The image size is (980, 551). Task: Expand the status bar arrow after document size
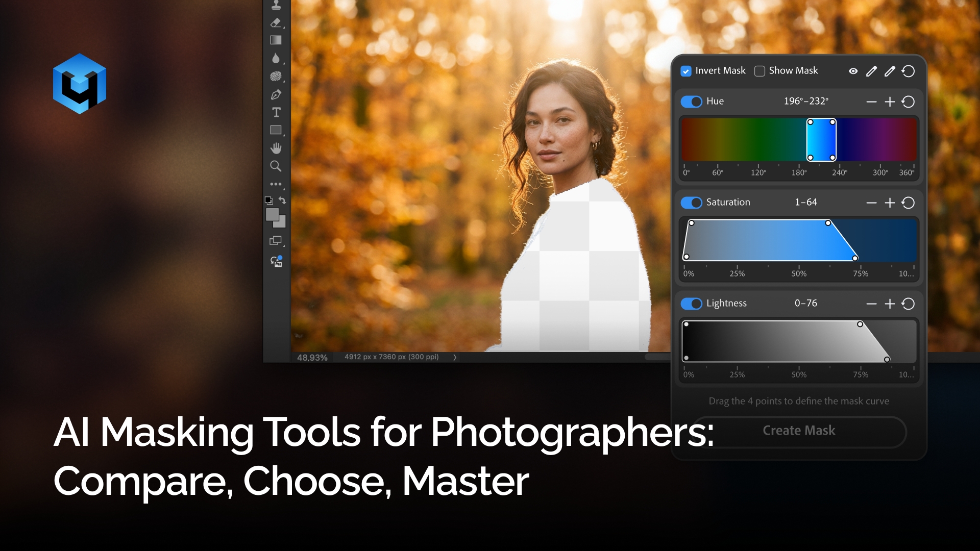tap(455, 357)
